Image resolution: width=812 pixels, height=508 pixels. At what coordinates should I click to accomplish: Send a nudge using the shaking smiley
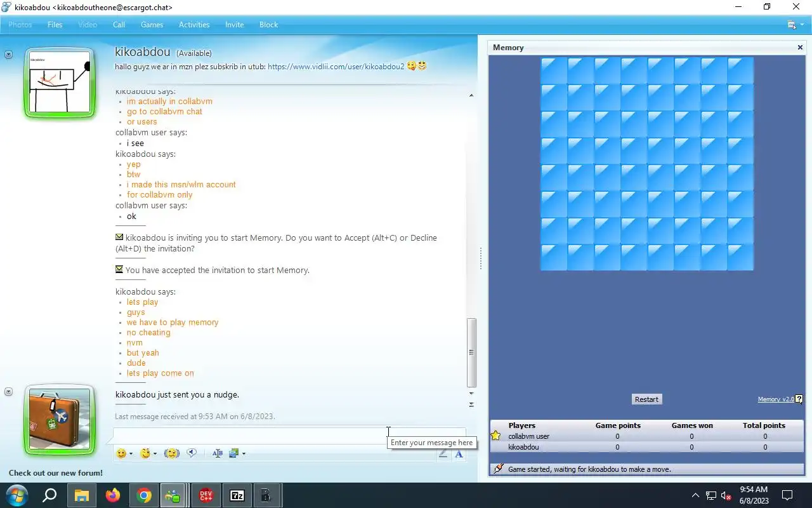[x=171, y=453]
